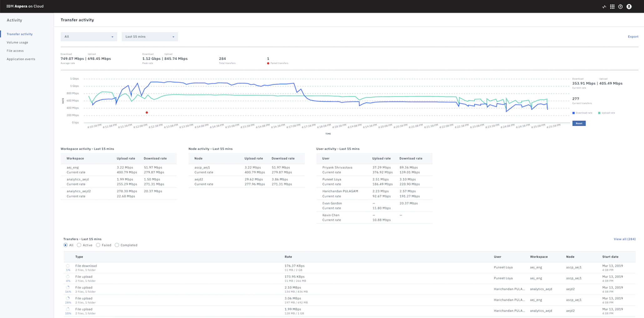The width and height of the screenshot is (644, 318).
Task: Click the blue Download rate legend marker
Action: [573, 113]
